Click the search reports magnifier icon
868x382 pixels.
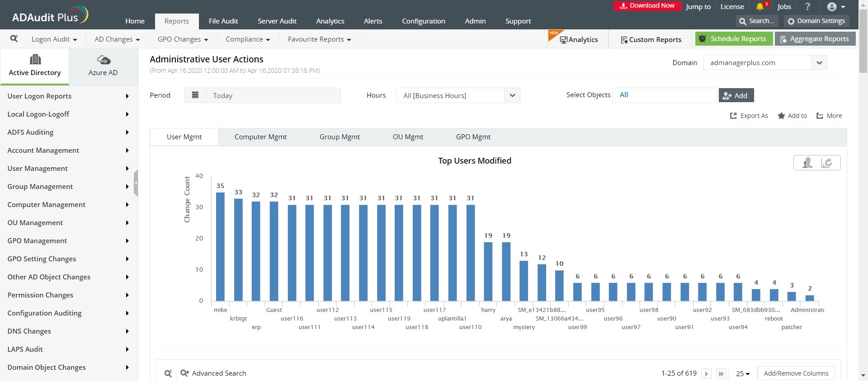click(14, 39)
